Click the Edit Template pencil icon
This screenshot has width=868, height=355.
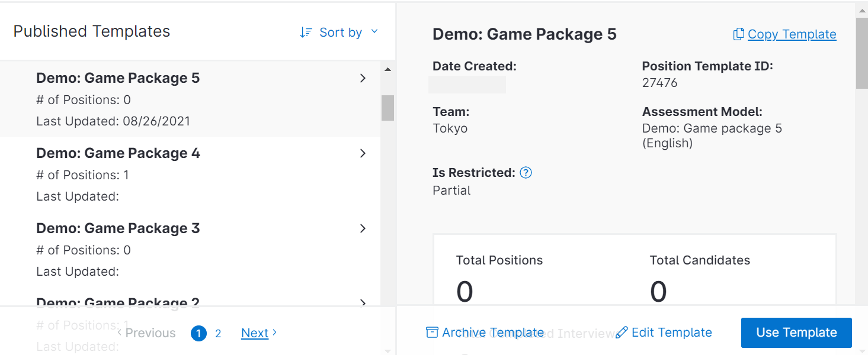pyautogui.click(x=622, y=333)
